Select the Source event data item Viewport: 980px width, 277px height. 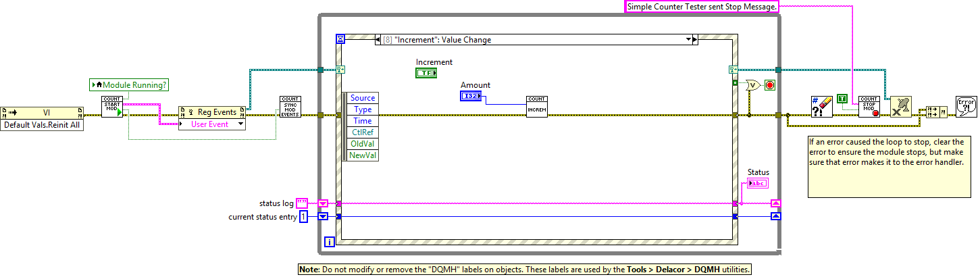pyautogui.click(x=363, y=98)
